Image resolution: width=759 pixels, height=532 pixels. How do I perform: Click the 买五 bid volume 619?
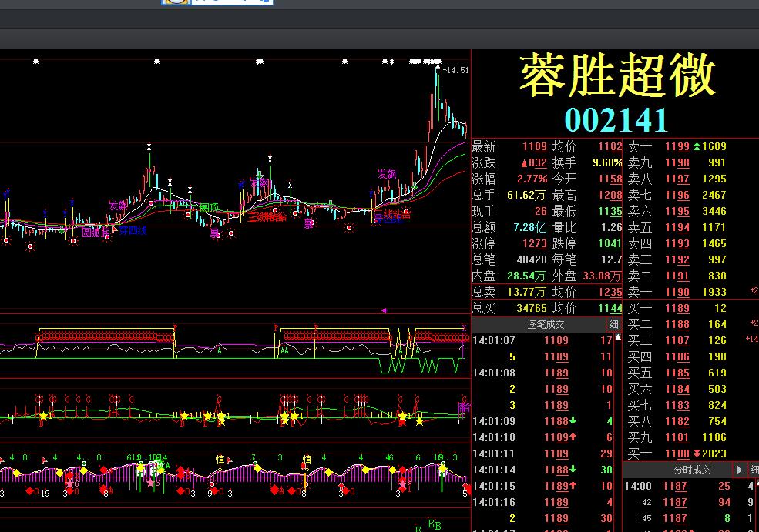(717, 373)
